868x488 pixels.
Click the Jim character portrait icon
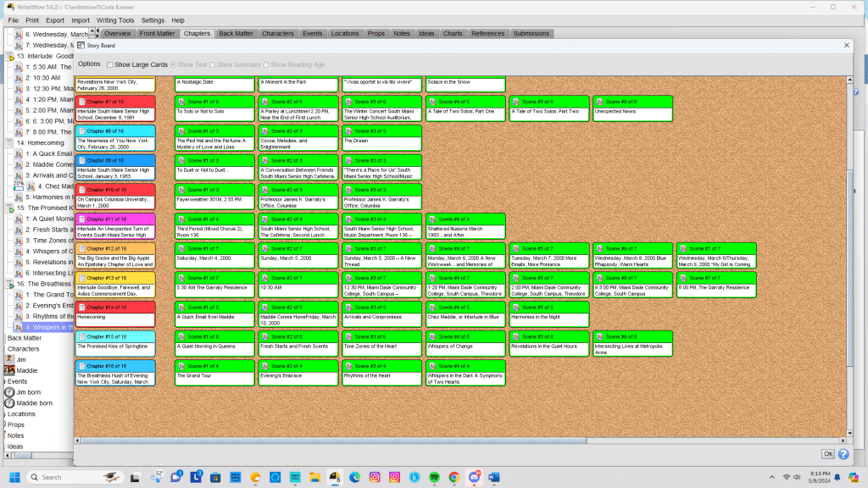coord(9,359)
